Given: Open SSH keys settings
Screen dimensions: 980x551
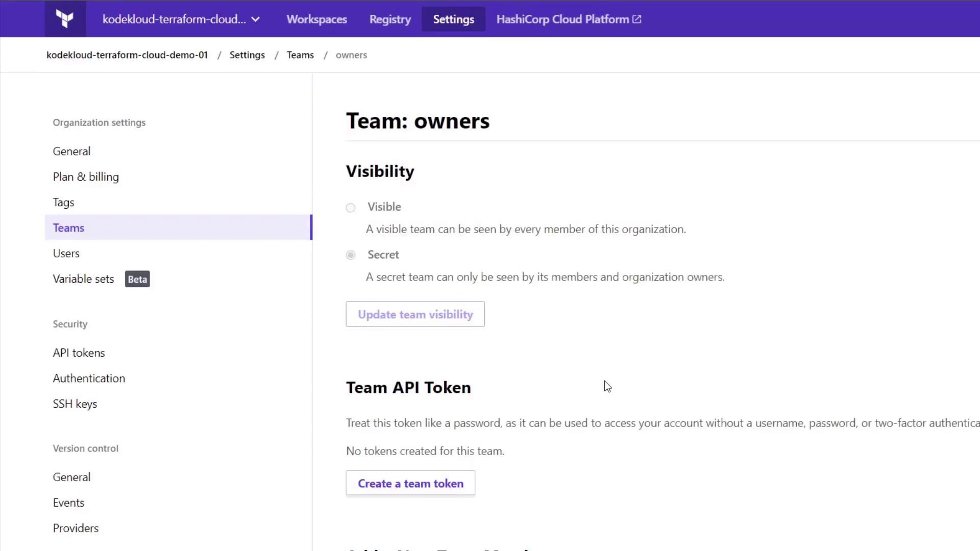Looking at the screenshot, I should pos(75,404).
